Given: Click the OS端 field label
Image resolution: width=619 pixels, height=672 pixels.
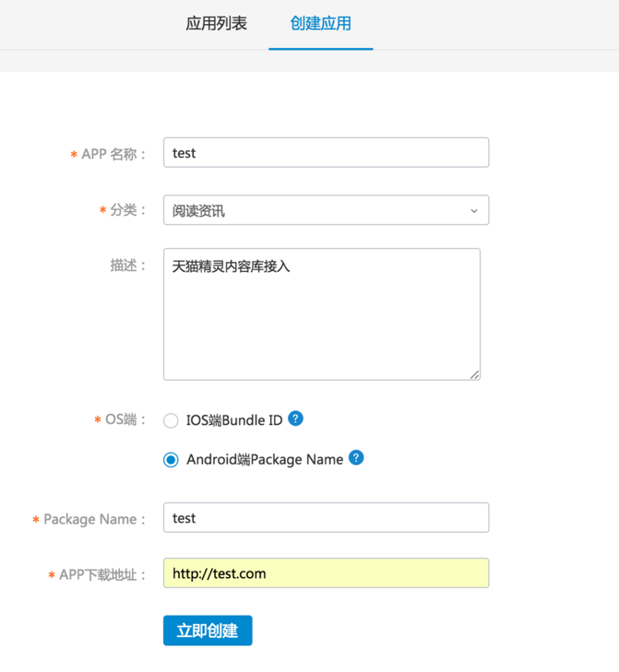Looking at the screenshot, I should (x=125, y=420).
